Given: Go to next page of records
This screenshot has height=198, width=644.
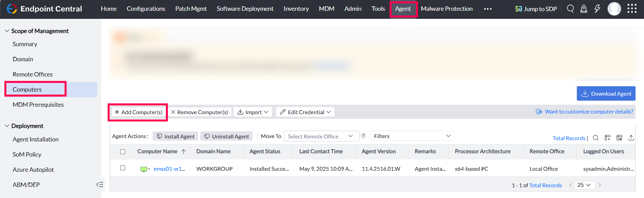Looking at the screenshot, I should tap(600, 185).
